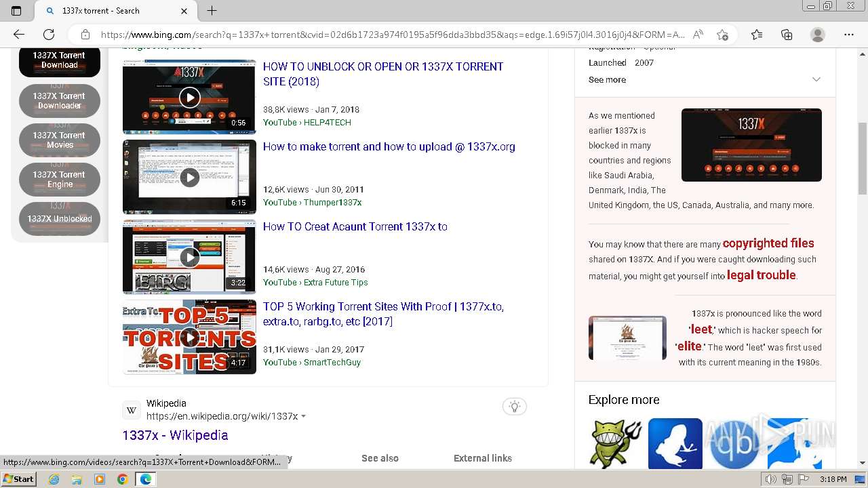Click the 3:18 PM system clock
Screen dimensions: 868x488
tap(833, 479)
